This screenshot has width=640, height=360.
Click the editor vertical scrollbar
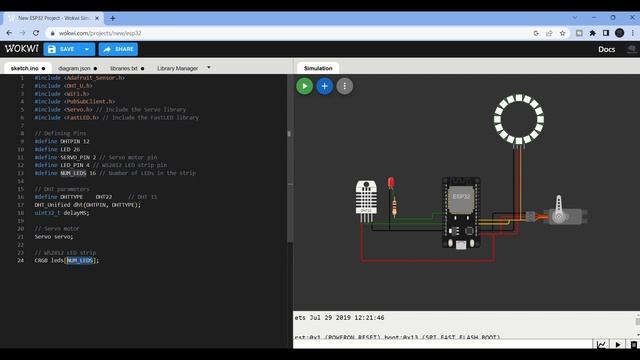pyautogui.click(x=290, y=159)
